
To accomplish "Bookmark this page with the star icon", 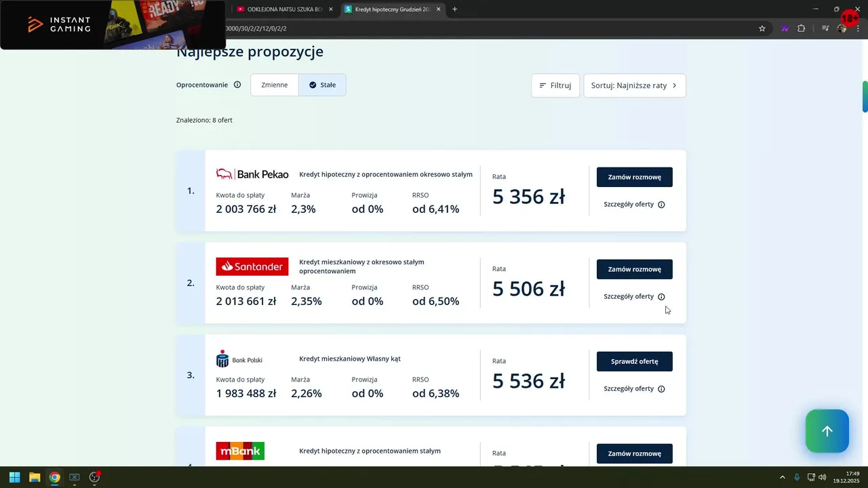I will [x=762, y=28].
